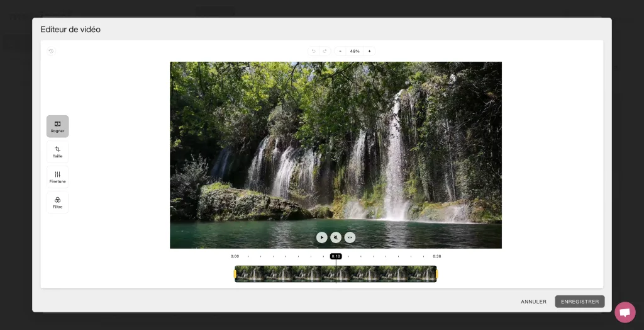644x330 pixels.
Task: Click the right yellow trim handle
Action: (x=436, y=274)
